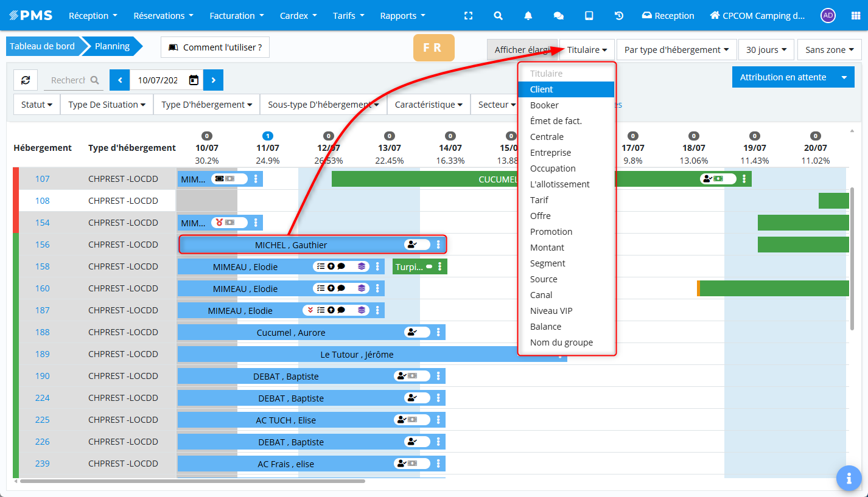Viewport: 868px width, 497px height.
Task: Open the Par type d'hébergement dropdown
Action: [676, 50]
